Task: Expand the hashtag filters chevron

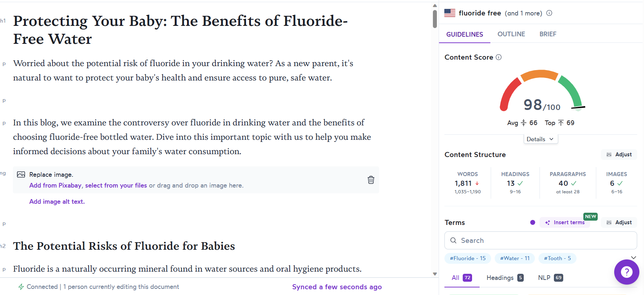Action: [x=634, y=258]
